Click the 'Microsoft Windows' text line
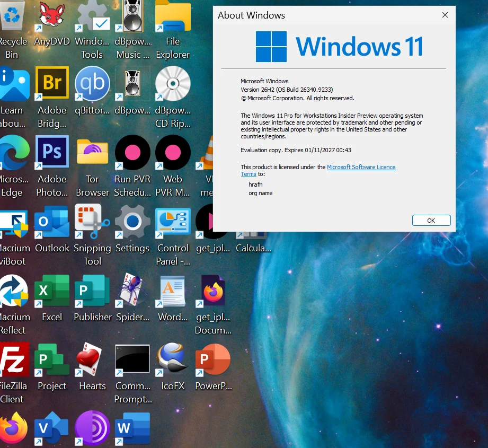 coord(264,81)
